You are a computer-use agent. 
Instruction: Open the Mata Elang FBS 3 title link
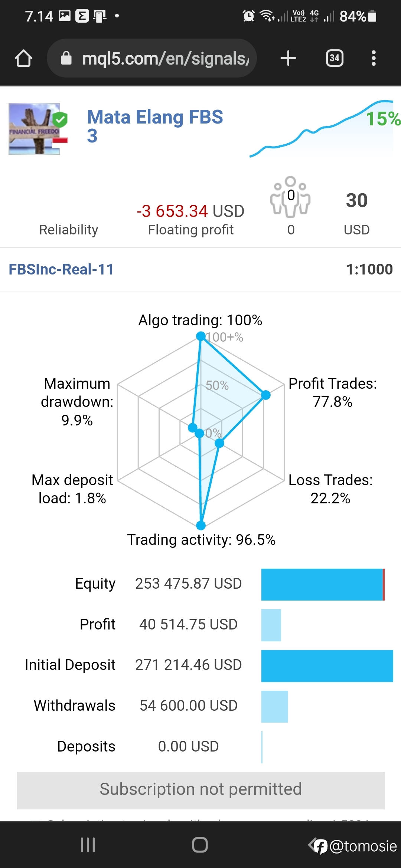(155, 126)
